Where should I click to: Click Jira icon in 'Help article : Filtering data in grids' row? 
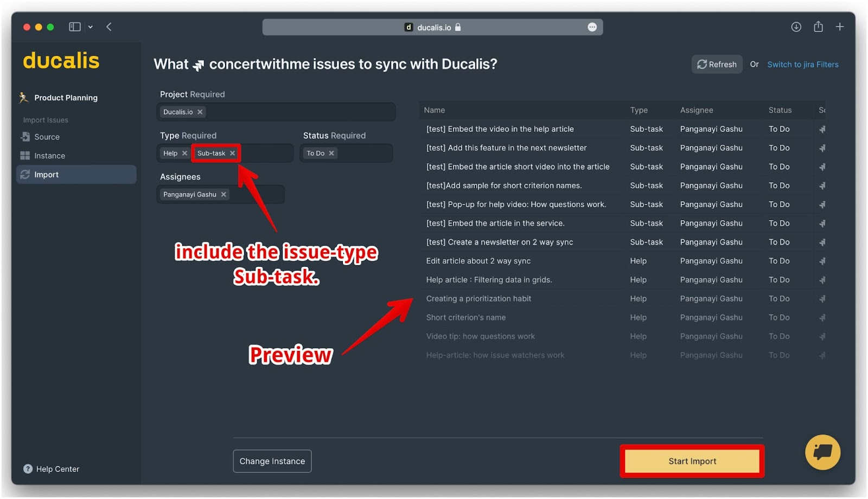click(x=822, y=280)
